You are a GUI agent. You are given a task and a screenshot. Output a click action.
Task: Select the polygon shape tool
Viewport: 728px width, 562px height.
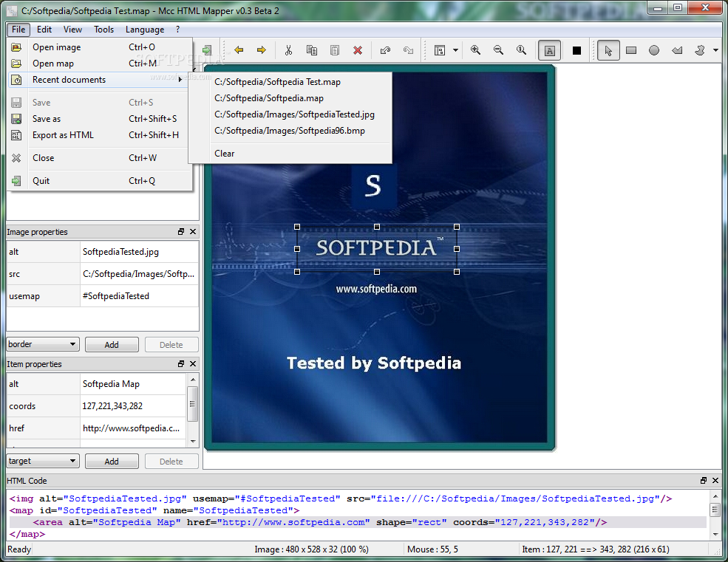click(677, 50)
